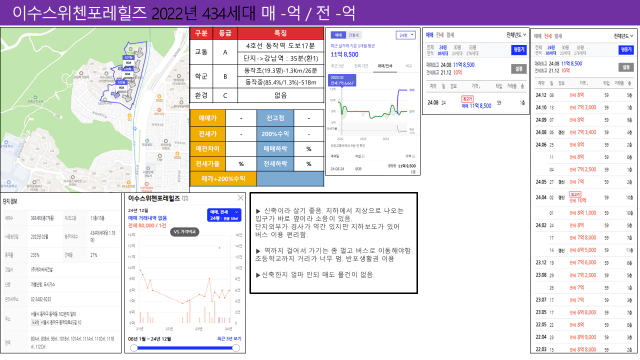Click the blue 펼치기 button in the rightmost panel
640x360 pixels.
pos(626,50)
